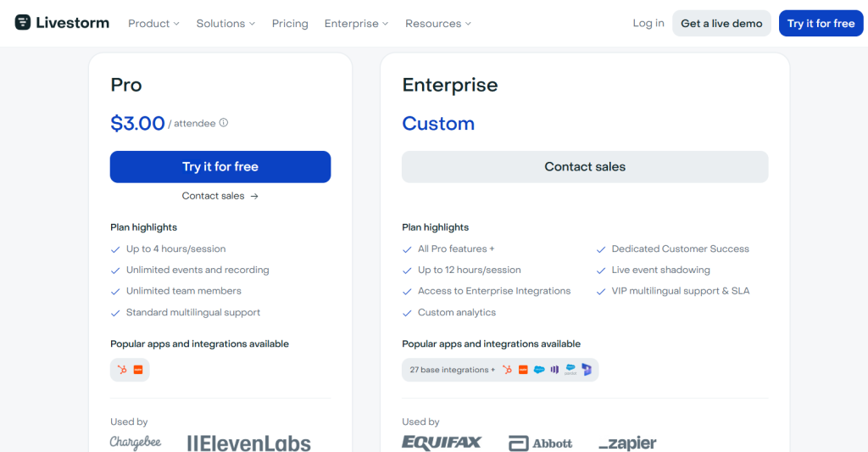Click the Zapier logo under Used by
This screenshot has width=868, height=452.
tap(628, 444)
